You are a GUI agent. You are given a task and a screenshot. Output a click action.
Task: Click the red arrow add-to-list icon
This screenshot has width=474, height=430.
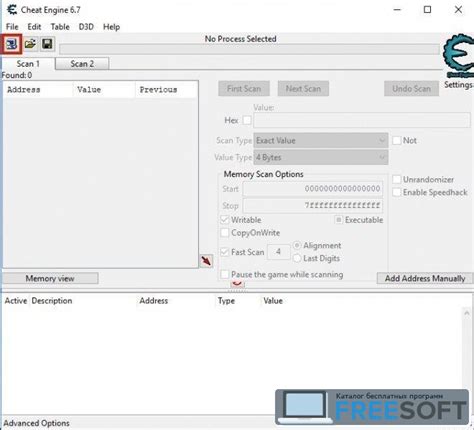(x=206, y=261)
